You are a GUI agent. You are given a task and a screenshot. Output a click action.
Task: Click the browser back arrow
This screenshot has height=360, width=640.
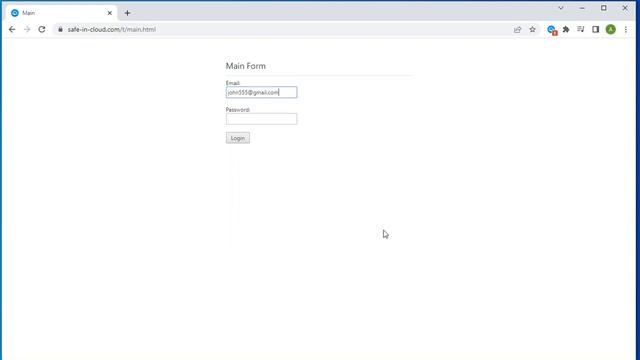12,29
